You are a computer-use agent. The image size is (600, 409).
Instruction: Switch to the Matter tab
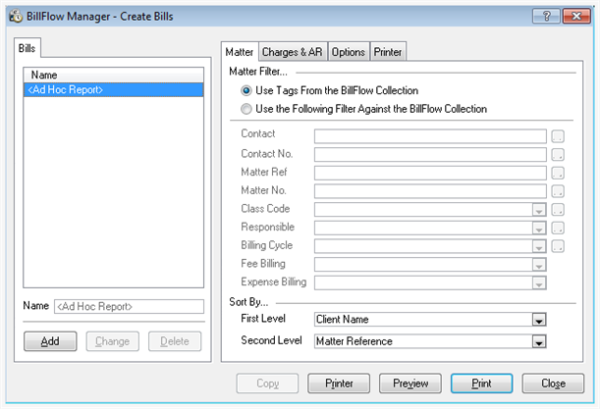[240, 52]
